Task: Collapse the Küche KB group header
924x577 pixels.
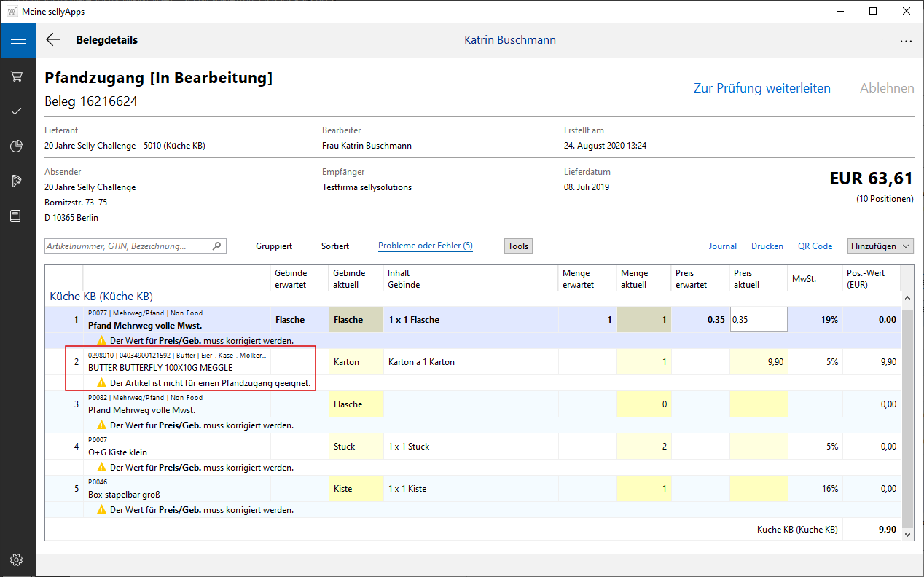Action: 101,297
